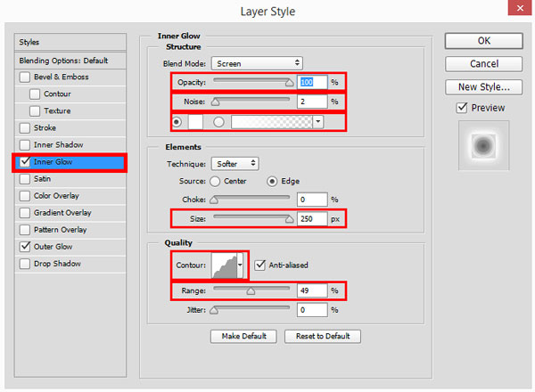Click the Size slider handle

(289, 219)
